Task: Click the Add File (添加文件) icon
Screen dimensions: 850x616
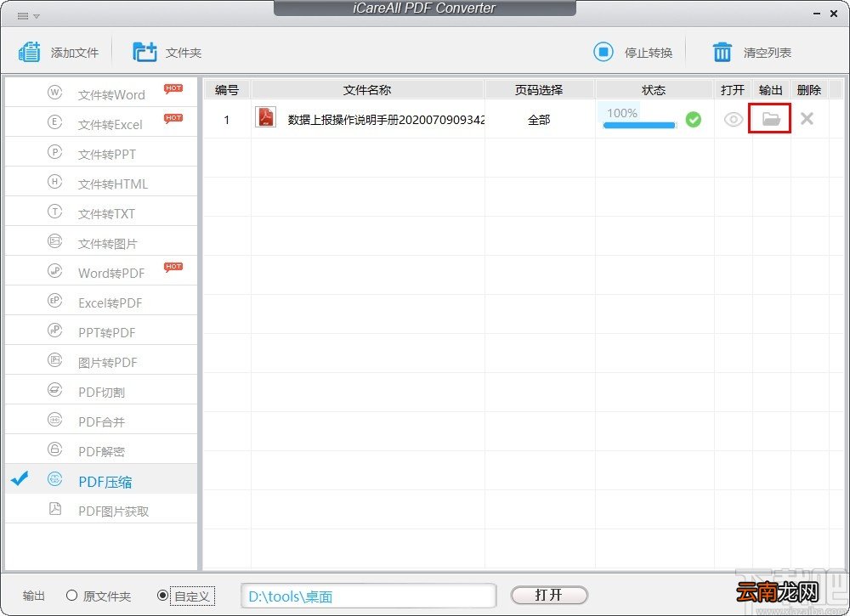Action: coord(29,52)
